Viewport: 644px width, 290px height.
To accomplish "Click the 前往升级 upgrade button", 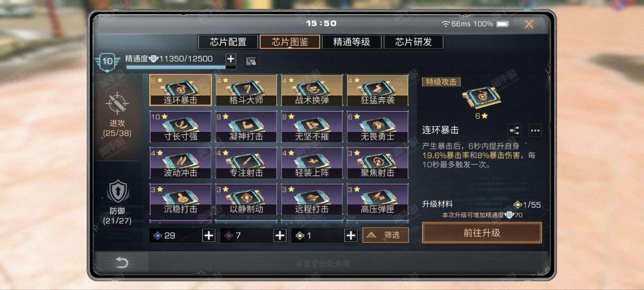I will 482,233.
